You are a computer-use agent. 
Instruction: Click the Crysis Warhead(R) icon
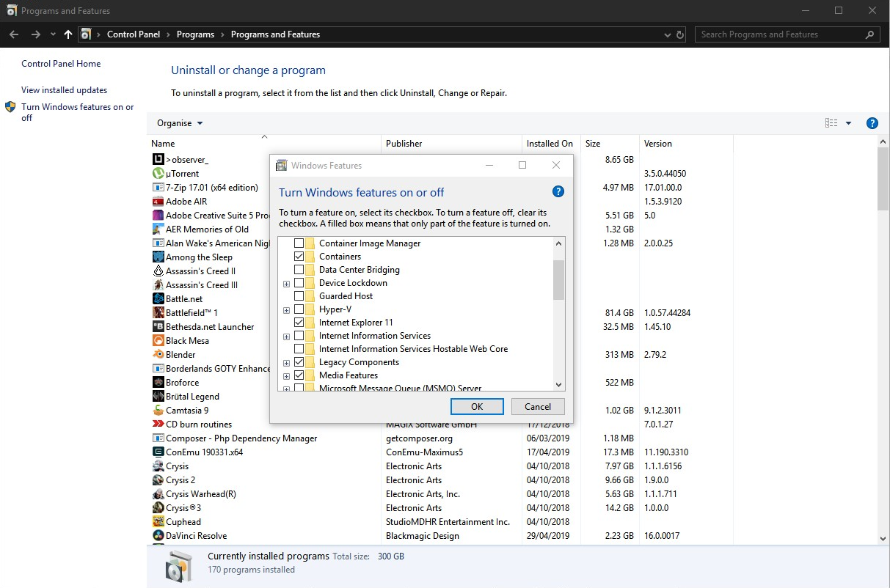(158, 493)
